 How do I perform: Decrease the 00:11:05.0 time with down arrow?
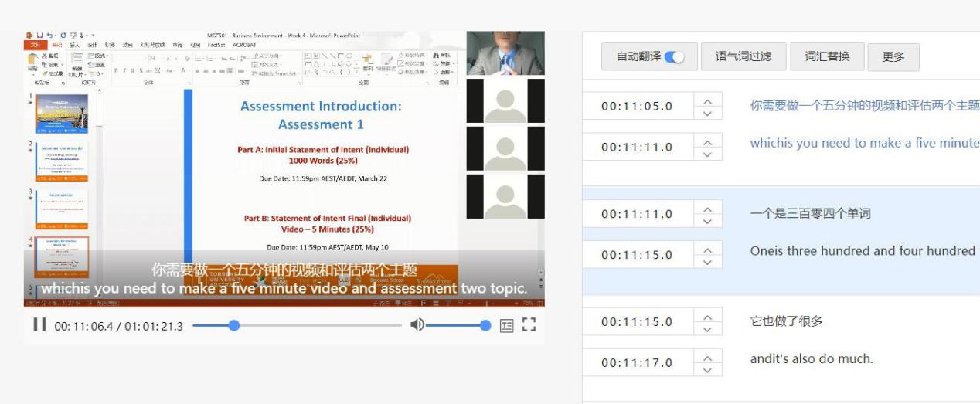coord(707,113)
